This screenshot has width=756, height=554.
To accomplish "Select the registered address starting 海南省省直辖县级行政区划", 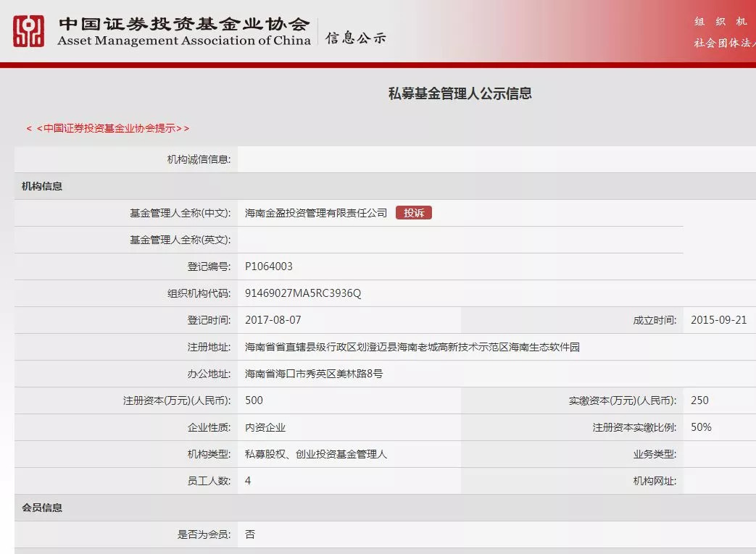I will 412,347.
